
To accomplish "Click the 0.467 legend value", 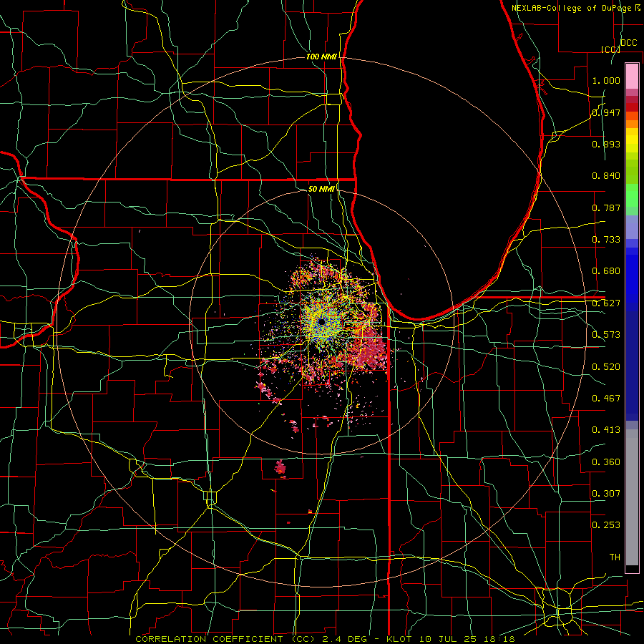I will click(x=606, y=399).
